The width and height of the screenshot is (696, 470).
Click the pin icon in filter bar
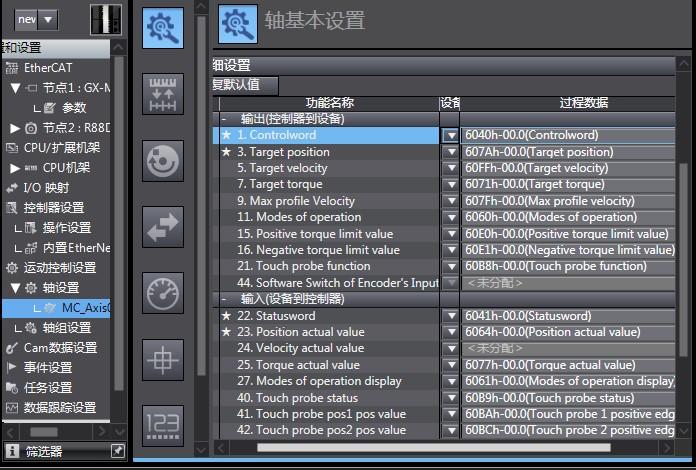tap(118, 451)
